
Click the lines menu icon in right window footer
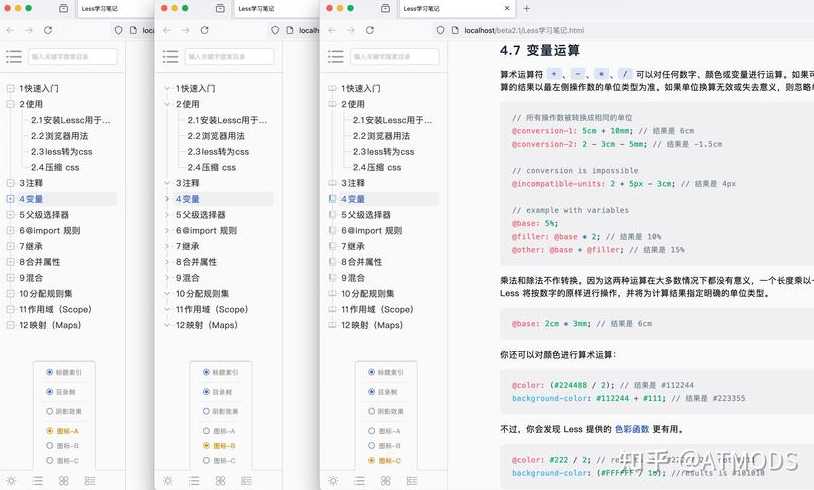[x=359, y=481]
